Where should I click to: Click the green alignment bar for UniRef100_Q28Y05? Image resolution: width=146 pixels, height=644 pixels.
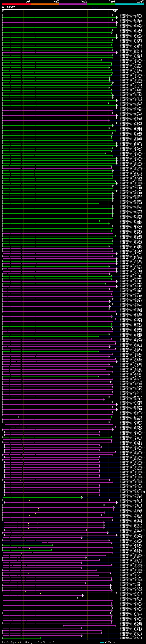58,15
